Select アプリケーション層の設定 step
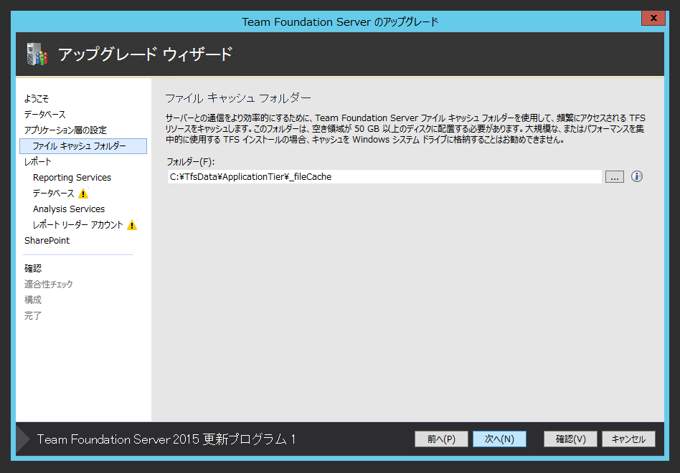Viewport: 680px width, 473px height. [65, 130]
